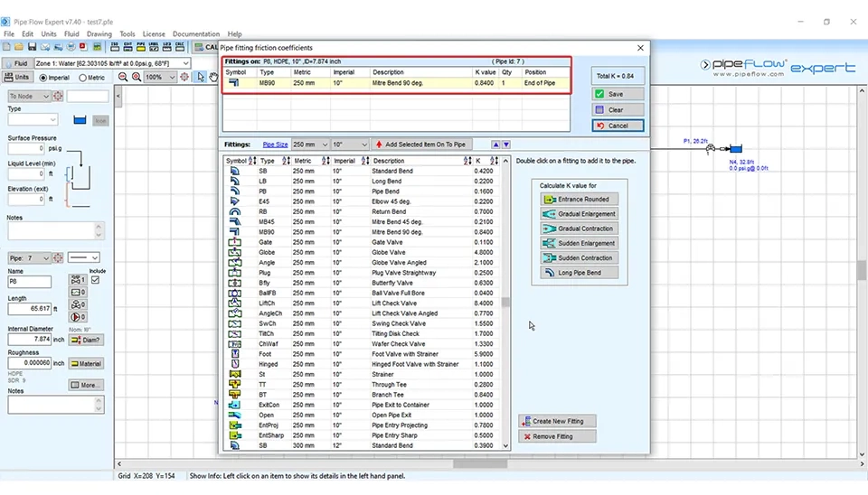Click the zoom in magnifier icon
Viewport: 868px width, 495px height.
tap(137, 78)
